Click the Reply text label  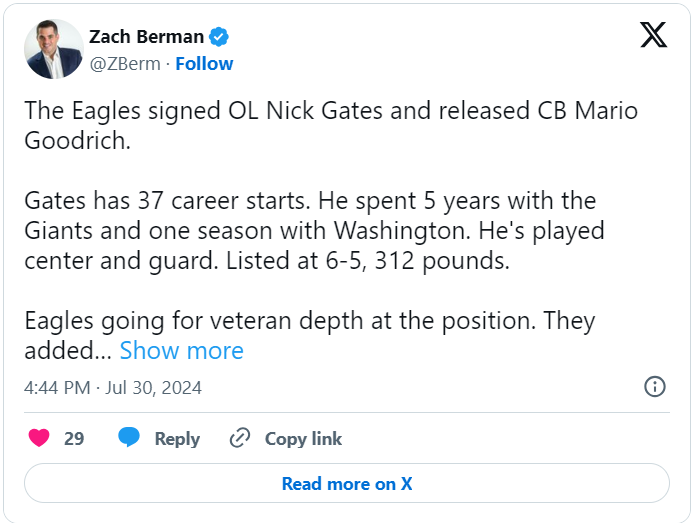(177, 438)
